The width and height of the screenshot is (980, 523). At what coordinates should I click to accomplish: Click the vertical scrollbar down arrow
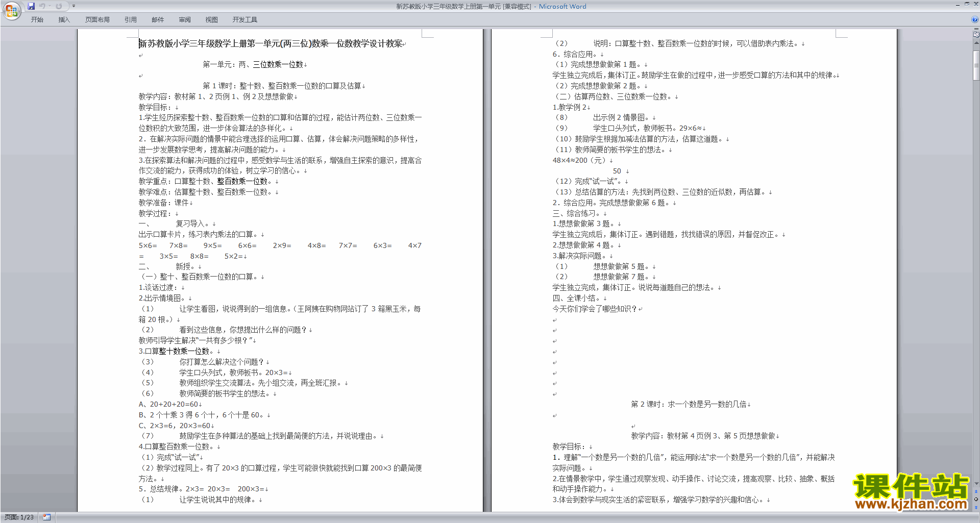pos(976,483)
